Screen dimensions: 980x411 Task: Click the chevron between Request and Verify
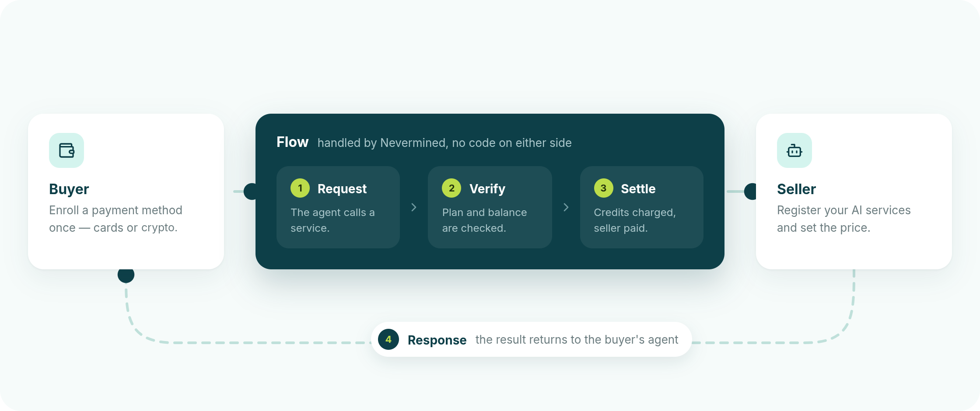click(x=414, y=207)
